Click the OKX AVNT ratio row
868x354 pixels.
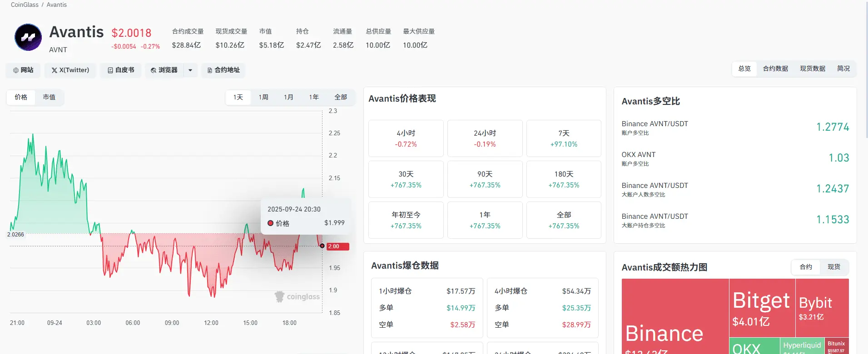pos(735,158)
